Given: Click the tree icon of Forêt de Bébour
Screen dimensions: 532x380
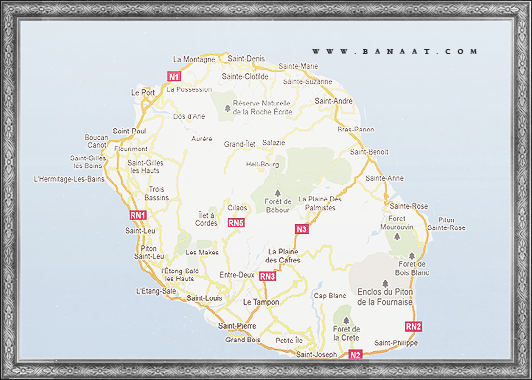Looking at the screenshot, I should point(278,193).
